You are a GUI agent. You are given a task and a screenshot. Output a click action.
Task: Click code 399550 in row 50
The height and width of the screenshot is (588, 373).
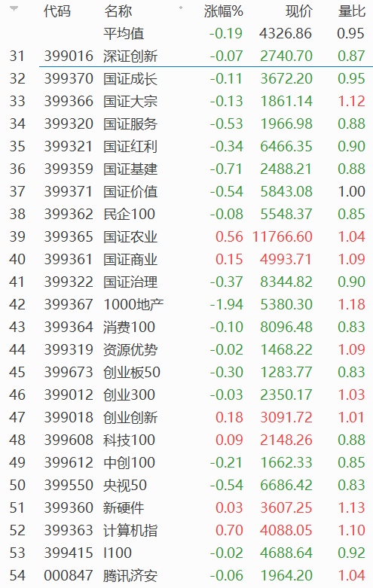[69, 485]
